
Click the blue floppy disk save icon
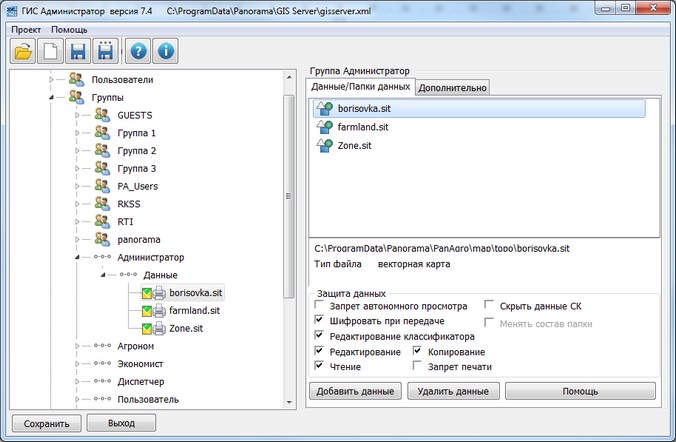click(78, 49)
